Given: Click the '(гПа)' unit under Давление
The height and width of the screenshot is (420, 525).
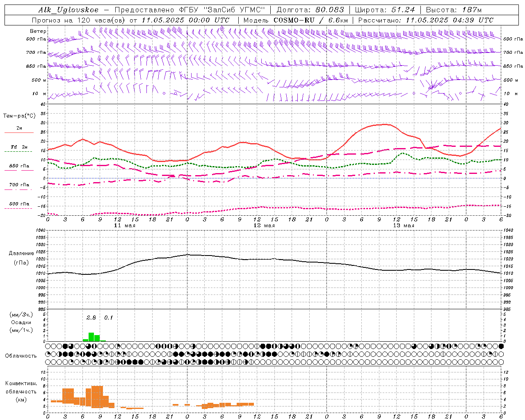Looking at the screenshot, I should coord(21,263).
